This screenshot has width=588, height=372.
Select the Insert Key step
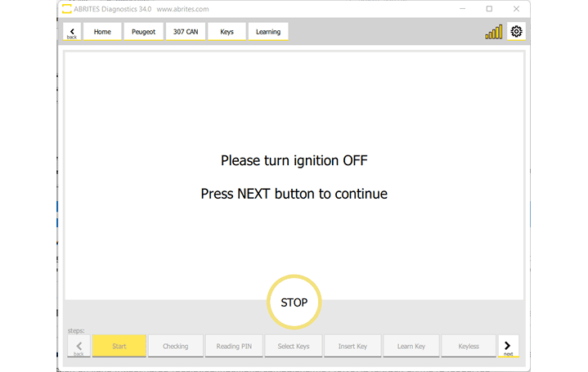352,346
